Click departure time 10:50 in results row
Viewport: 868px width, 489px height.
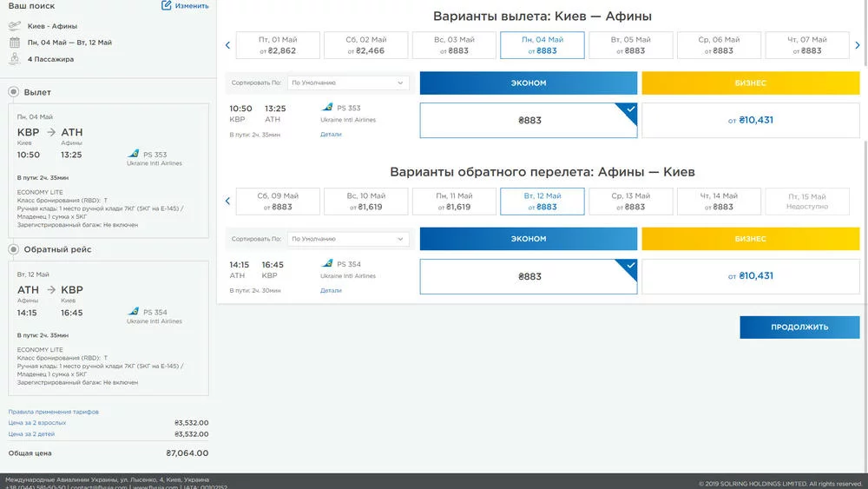click(240, 109)
